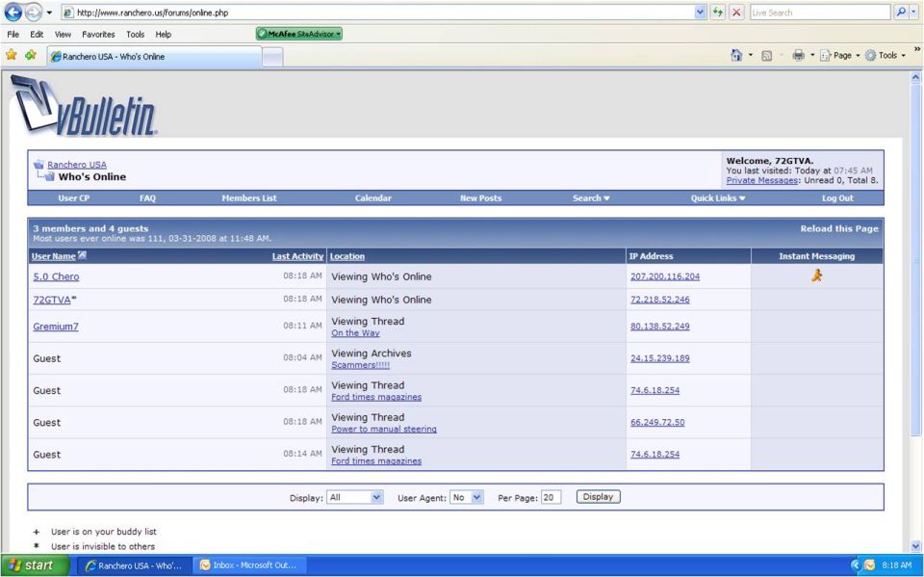This screenshot has width=924, height=577.
Task: Click the system tray clock 8:18 AM
Action: (896, 565)
